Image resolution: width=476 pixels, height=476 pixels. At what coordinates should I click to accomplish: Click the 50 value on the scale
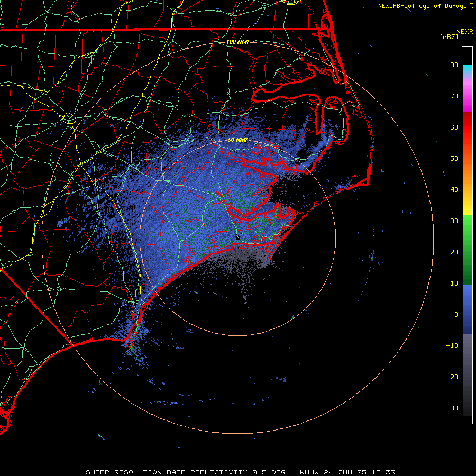[454, 159]
